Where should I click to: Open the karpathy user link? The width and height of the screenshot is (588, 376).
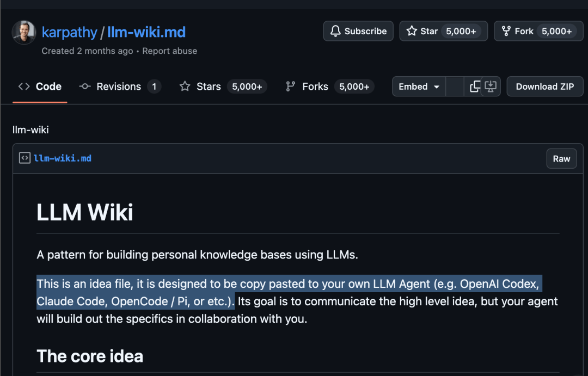69,32
